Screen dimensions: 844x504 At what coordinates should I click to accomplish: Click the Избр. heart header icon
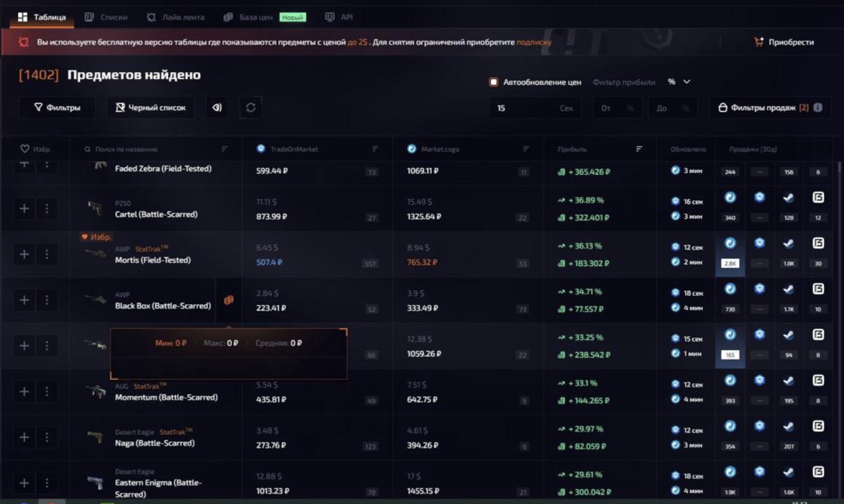(24, 149)
